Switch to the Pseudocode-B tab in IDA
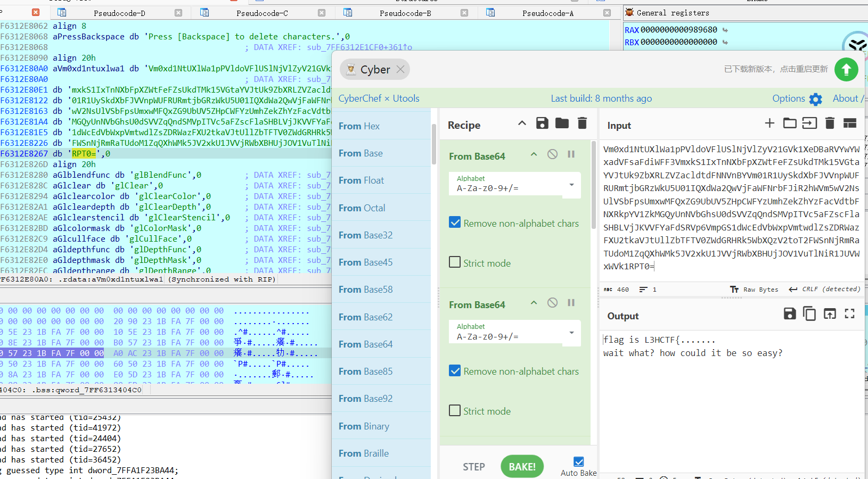Viewport: 868px width, 479px height. click(405, 13)
